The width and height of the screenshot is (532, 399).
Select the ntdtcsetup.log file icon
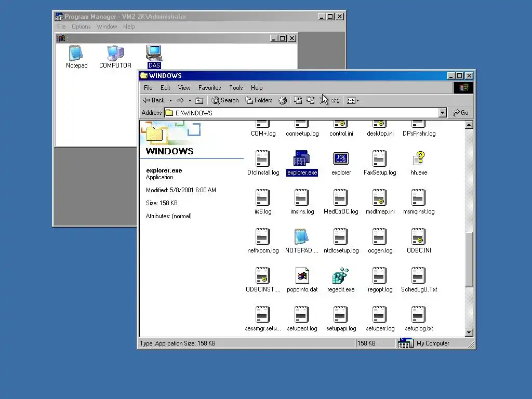pos(340,236)
